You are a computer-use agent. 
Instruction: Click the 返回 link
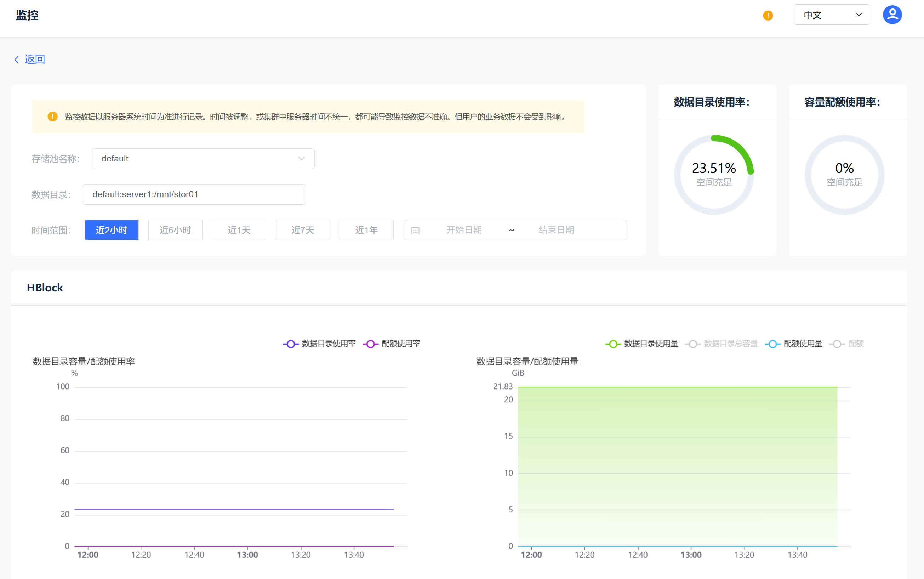34,59
